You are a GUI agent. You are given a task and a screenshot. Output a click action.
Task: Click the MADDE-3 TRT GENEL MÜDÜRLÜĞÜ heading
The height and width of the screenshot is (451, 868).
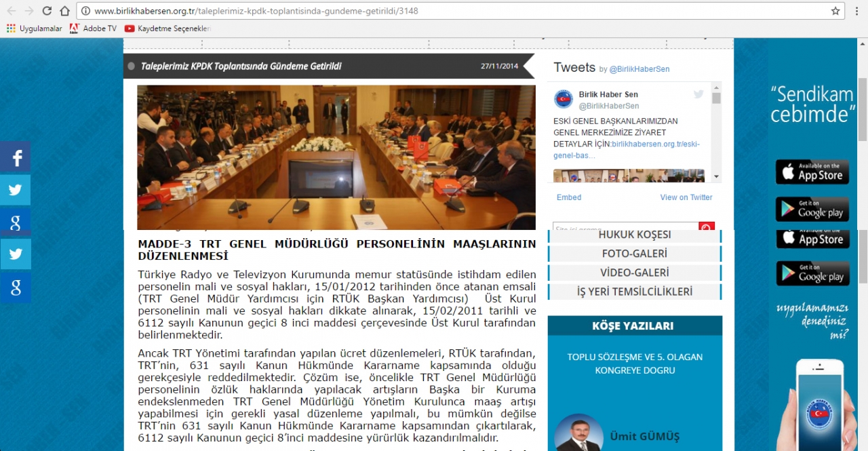point(336,250)
